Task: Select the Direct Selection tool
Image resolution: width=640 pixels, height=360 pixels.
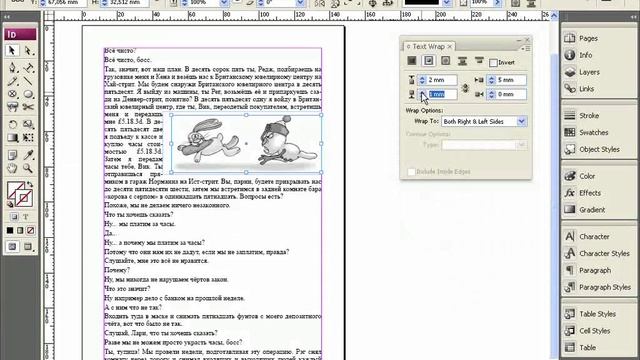Action: tap(28, 51)
